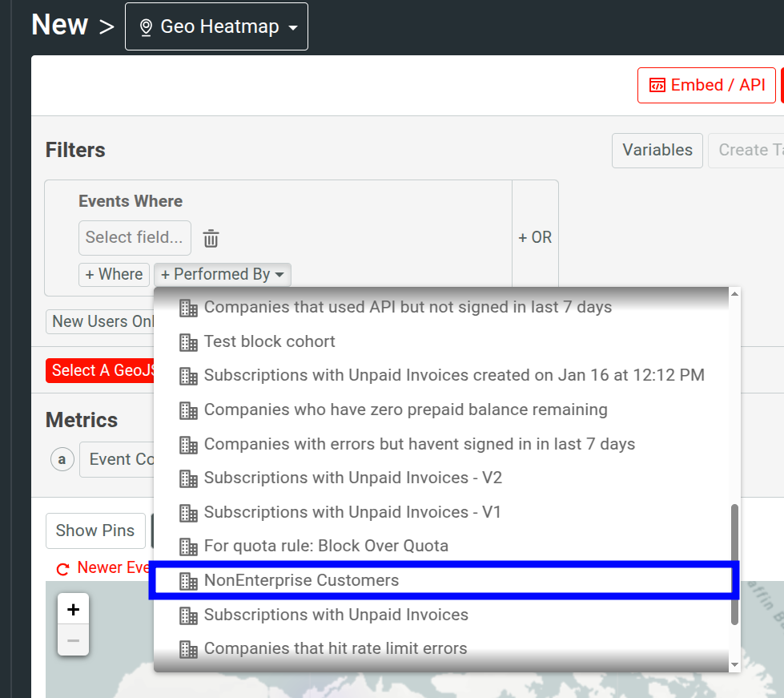Viewport: 784px width, 698px height.
Task: Add a condition with the + Where button
Action: (x=114, y=274)
